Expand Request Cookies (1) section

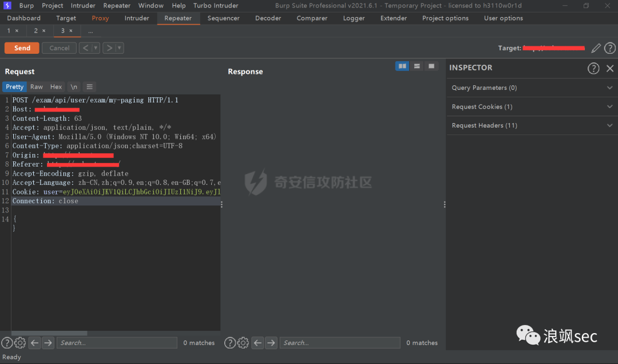pyautogui.click(x=532, y=106)
